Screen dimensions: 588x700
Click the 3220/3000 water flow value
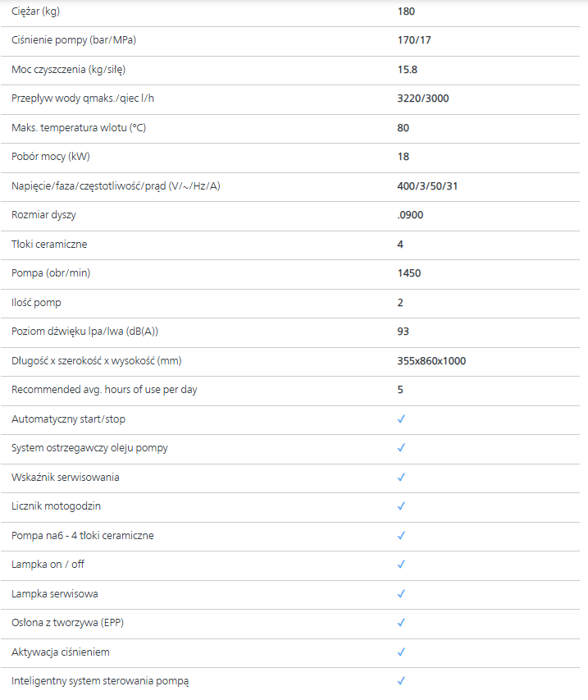pos(422,98)
